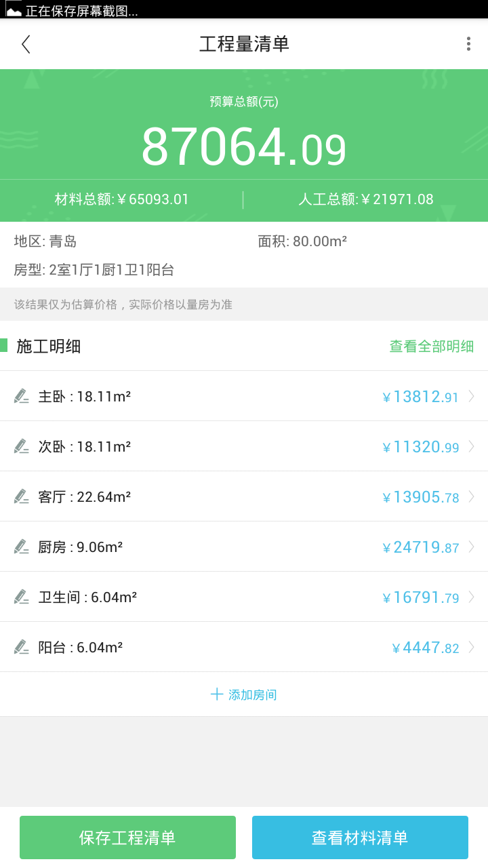This screenshot has width=488, height=868.
Task: Tap the plus icon to add room
Action: click(217, 694)
